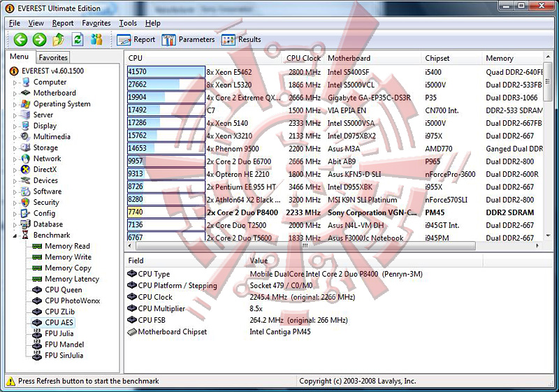
Task: Click the Database icon in tree
Action: tap(26, 224)
